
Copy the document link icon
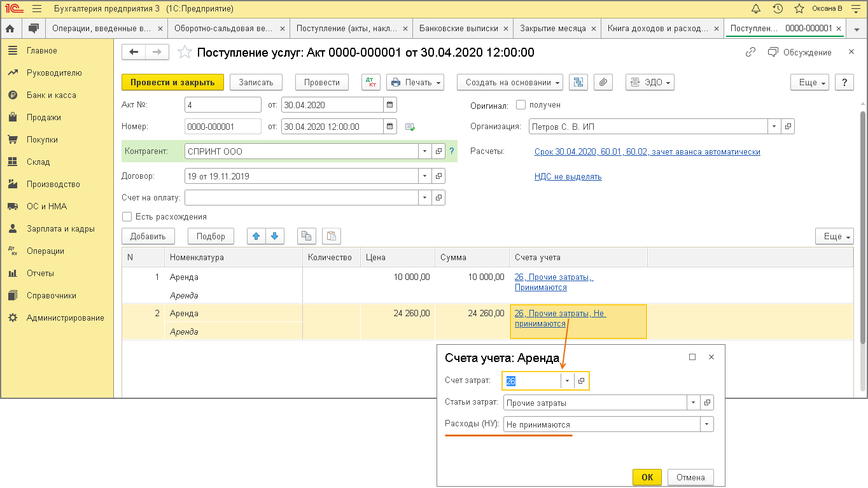tap(750, 52)
